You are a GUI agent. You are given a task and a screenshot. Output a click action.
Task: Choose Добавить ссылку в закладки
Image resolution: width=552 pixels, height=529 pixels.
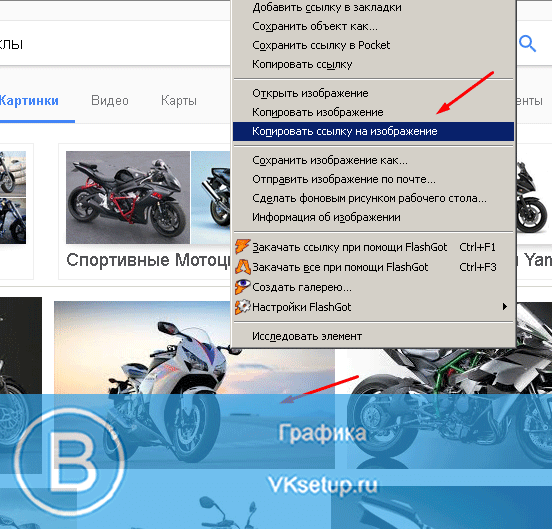pos(374,7)
